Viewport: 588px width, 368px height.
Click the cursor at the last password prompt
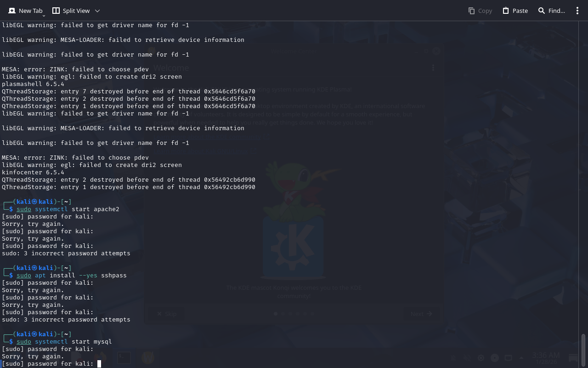(x=99, y=364)
